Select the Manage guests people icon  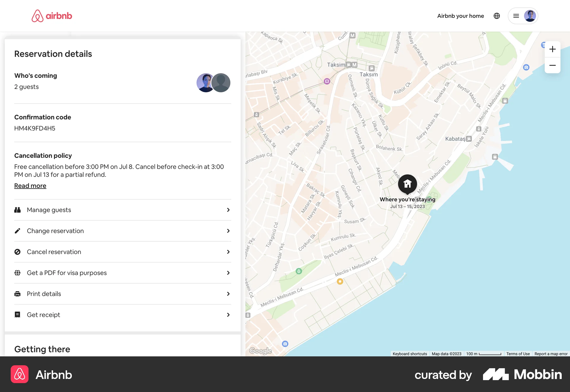18,210
